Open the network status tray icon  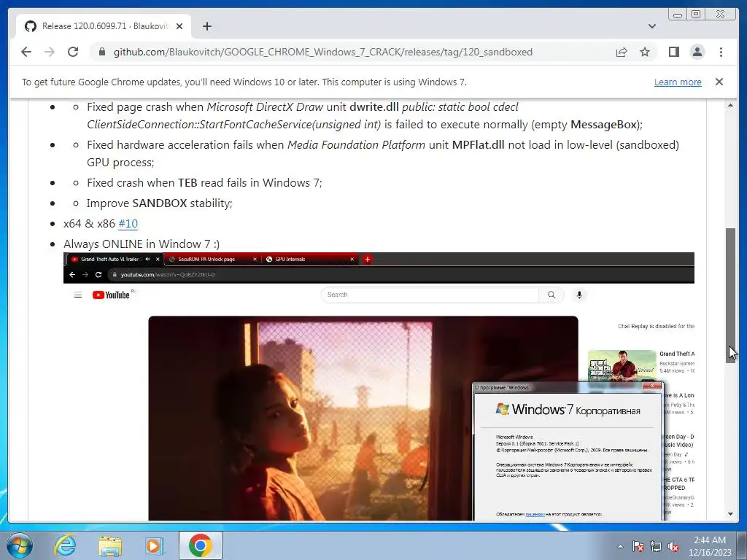[656, 546]
